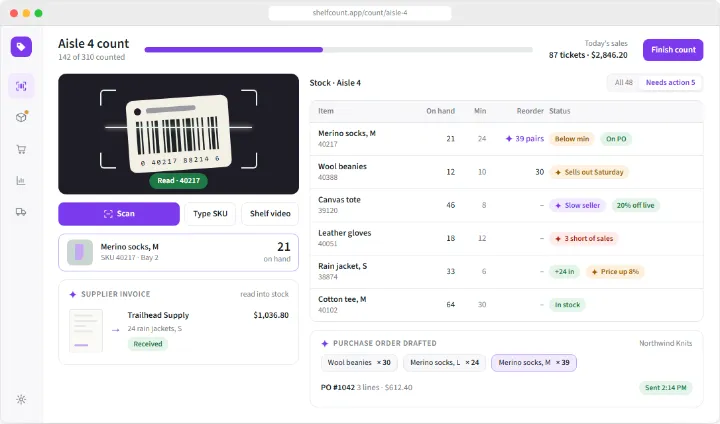720x424 pixels.
Task: Click the PO #1042 label
Action: point(338,387)
